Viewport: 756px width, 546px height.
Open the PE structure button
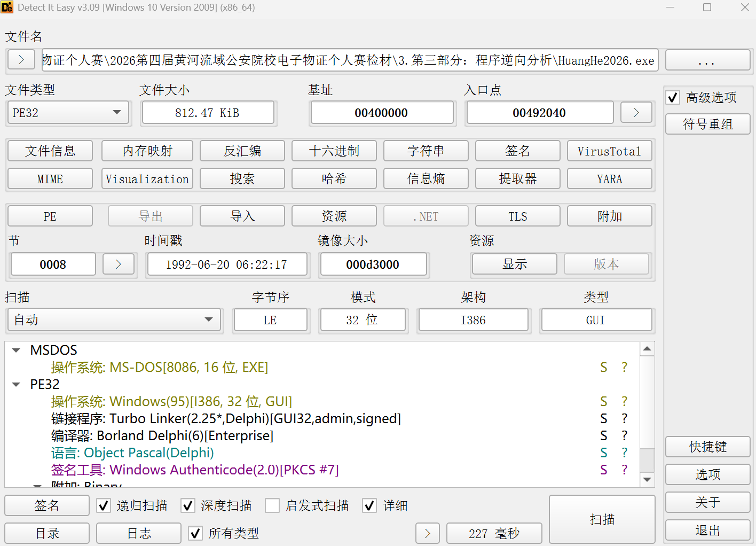coord(50,216)
